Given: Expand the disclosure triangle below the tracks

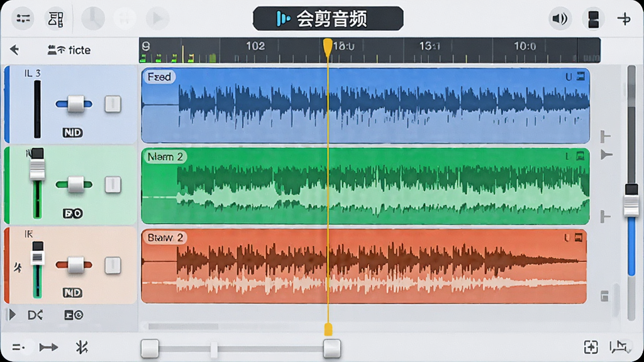Looking at the screenshot, I should tap(11, 315).
